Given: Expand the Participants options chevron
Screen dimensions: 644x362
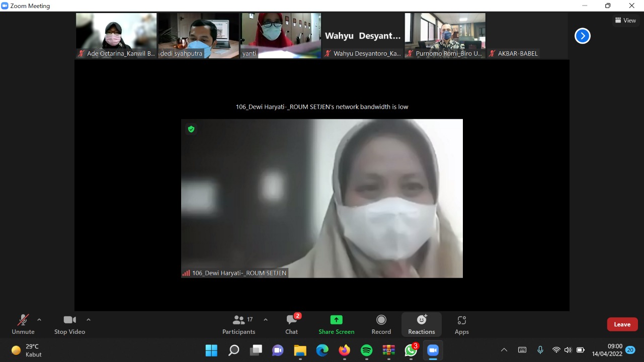Looking at the screenshot, I should (266, 320).
